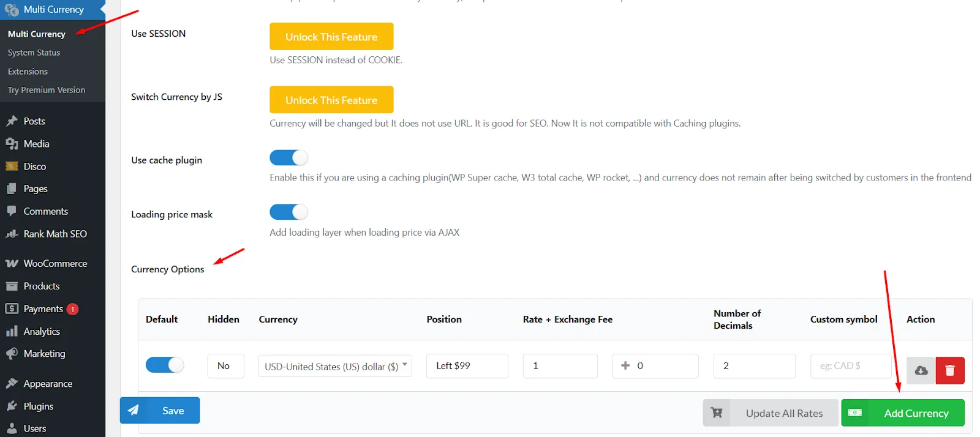Click the Products box icon
Screen dimensions: 980x437
coord(12,286)
